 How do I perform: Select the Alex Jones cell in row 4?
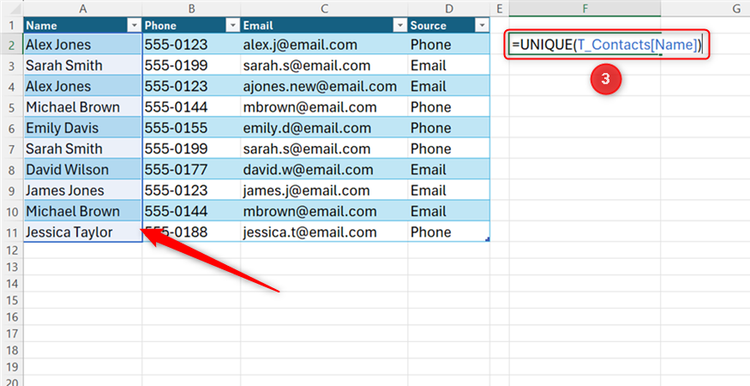(83, 87)
